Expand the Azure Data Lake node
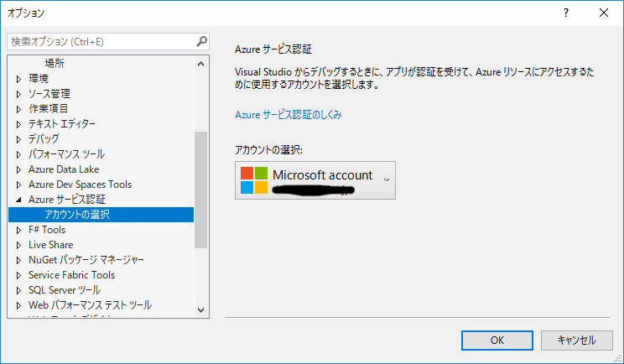The width and height of the screenshot is (624, 364). [18, 170]
